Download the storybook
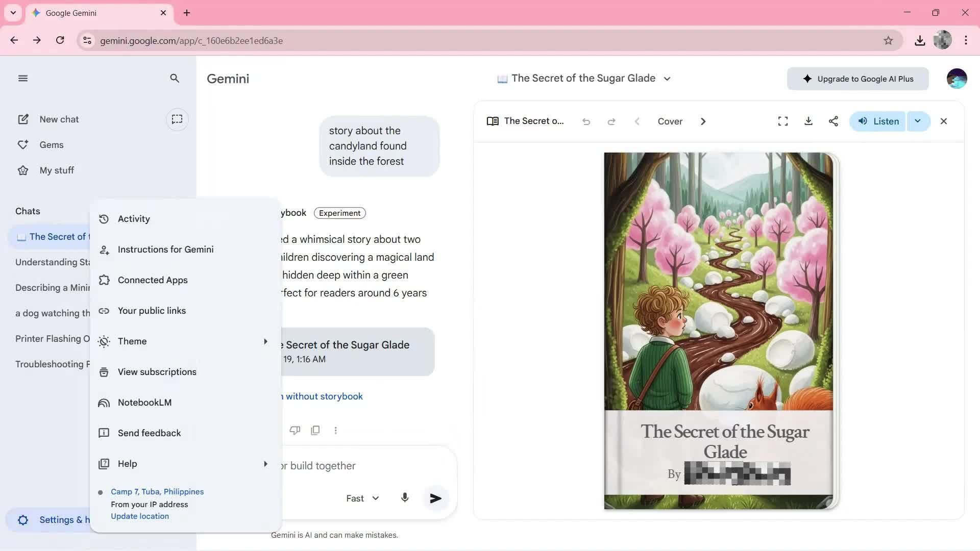Screen dimensions: 980x551 808,121
